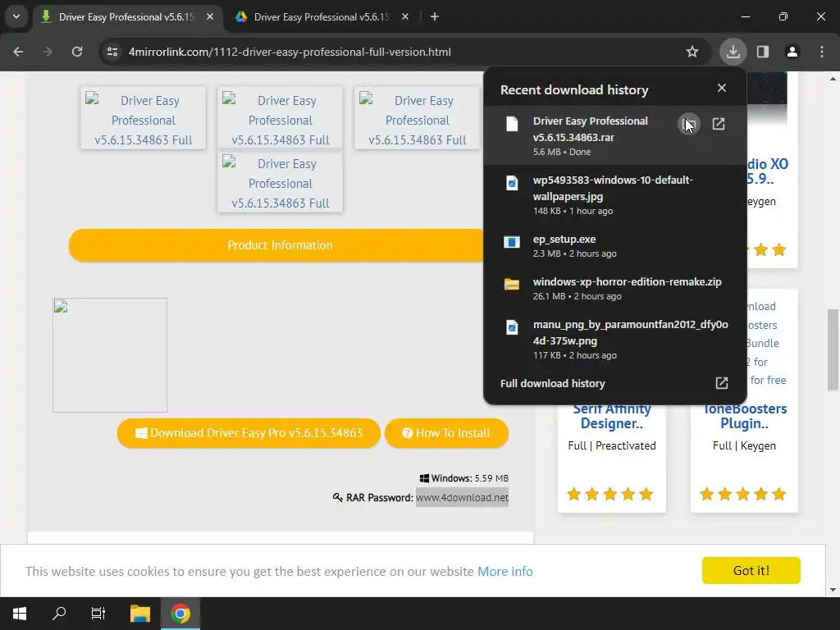This screenshot has width=840, height=630.
Task: Open Full download history
Action: pos(615,384)
